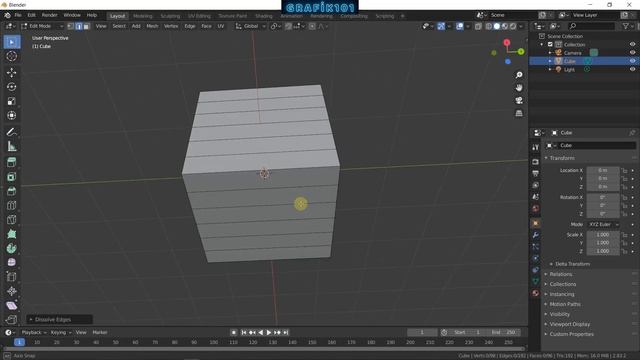Click the viewport zoom magnifier icon
This screenshot has width=640, height=360.
coord(519,75)
